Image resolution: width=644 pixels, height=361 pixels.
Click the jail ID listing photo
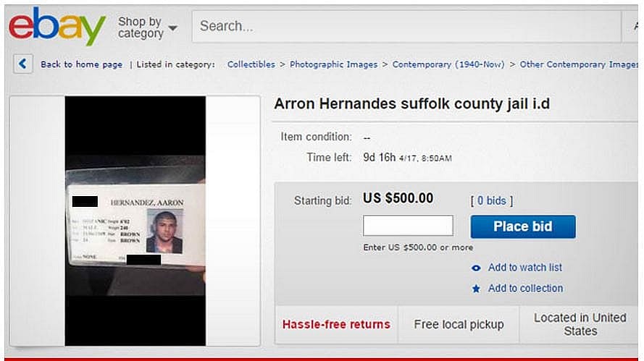[135, 221]
